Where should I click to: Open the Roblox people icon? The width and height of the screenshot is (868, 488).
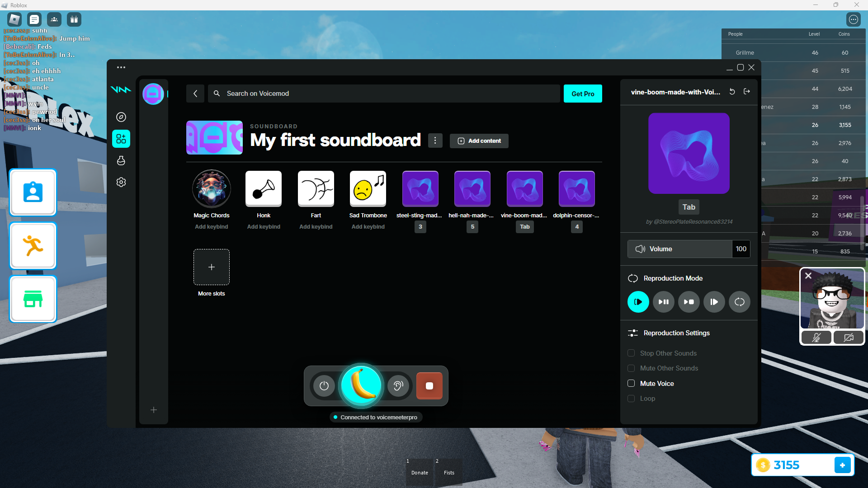pyautogui.click(x=54, y=19)
